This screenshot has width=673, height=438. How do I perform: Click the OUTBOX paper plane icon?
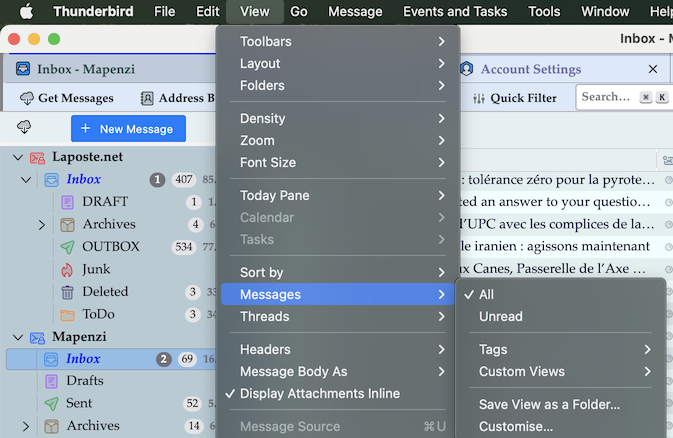[67, 247]
